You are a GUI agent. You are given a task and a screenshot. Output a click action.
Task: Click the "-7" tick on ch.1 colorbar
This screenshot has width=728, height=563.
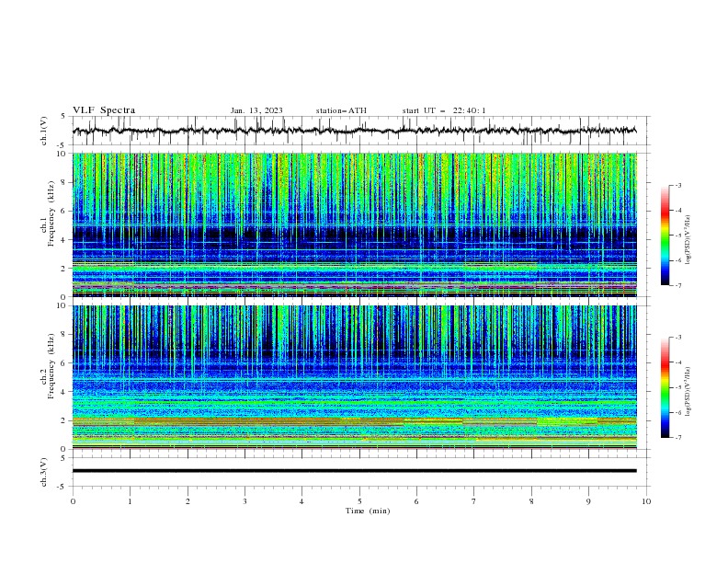click(677, 285)
